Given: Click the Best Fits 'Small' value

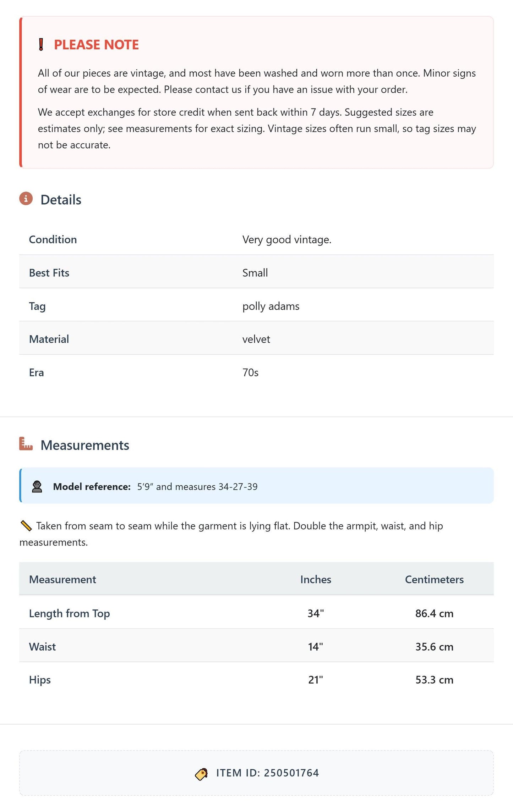Looking at the screenshot, I should point(255,273).
